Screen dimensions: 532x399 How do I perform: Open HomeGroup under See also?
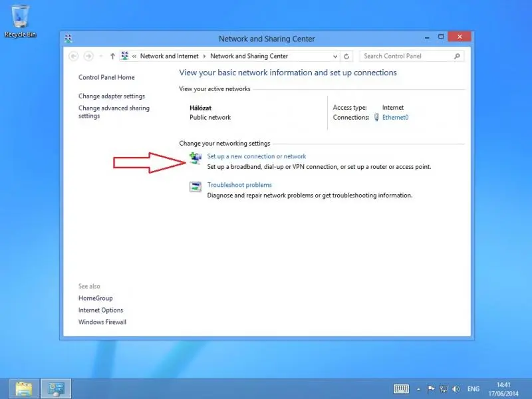(x=96, y=299)
